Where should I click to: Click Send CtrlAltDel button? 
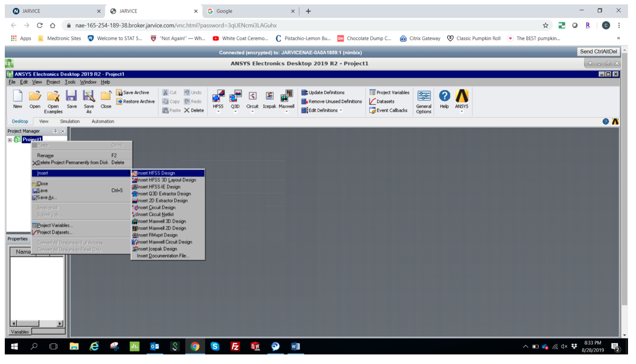598,51
